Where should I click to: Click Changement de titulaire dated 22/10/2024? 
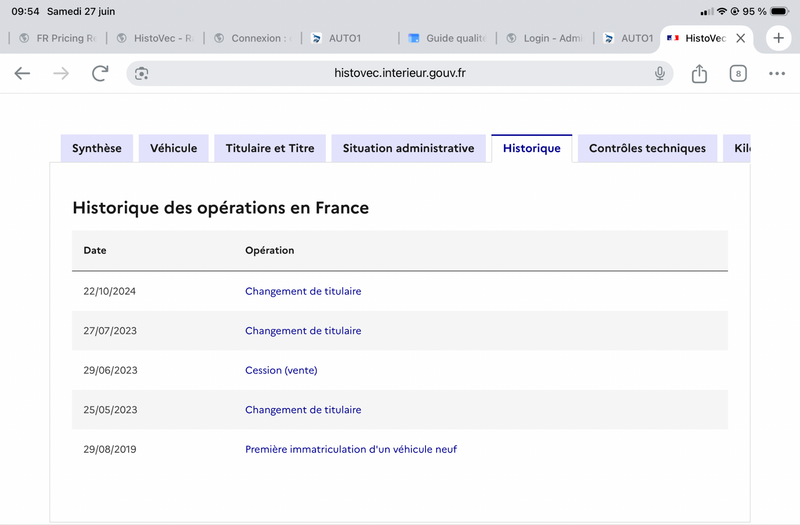point(303,291)
